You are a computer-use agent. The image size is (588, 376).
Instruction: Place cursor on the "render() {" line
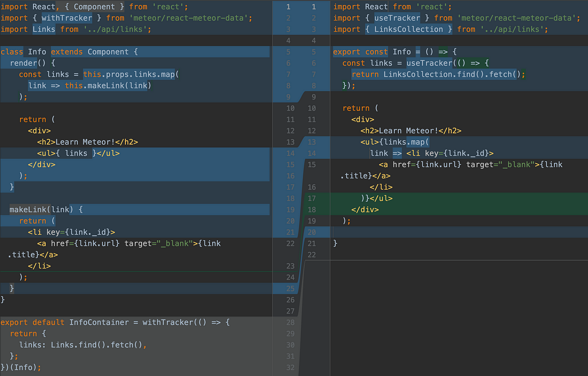pos(33,63)
